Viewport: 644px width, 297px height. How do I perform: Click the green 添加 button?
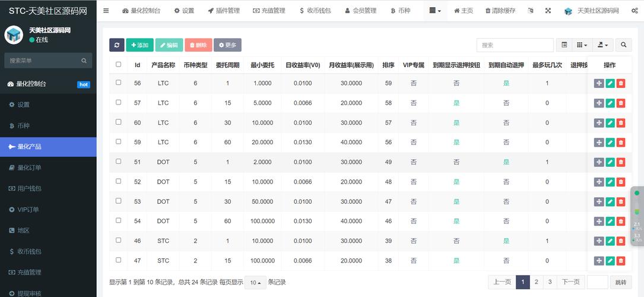tap(139, 45)
